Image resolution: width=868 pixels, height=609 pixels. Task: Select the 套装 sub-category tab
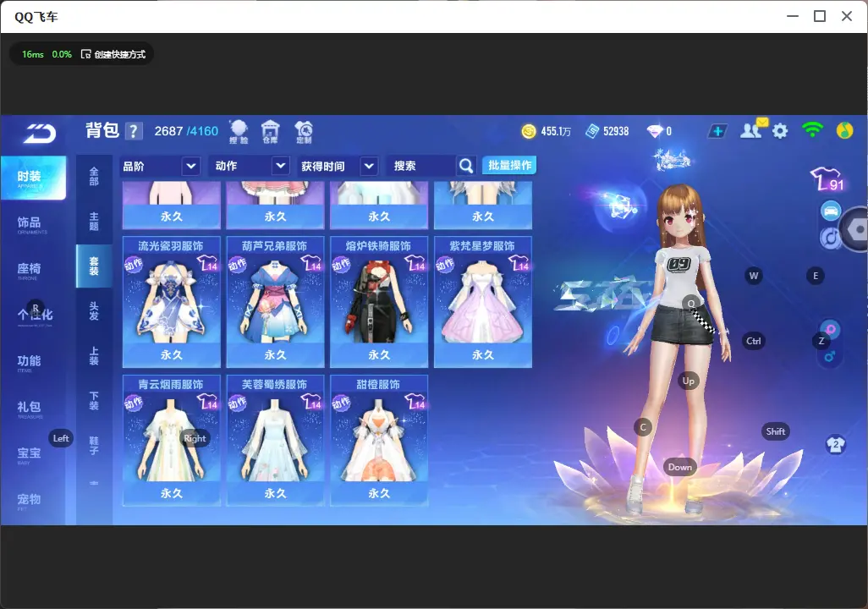pos(94,266)
